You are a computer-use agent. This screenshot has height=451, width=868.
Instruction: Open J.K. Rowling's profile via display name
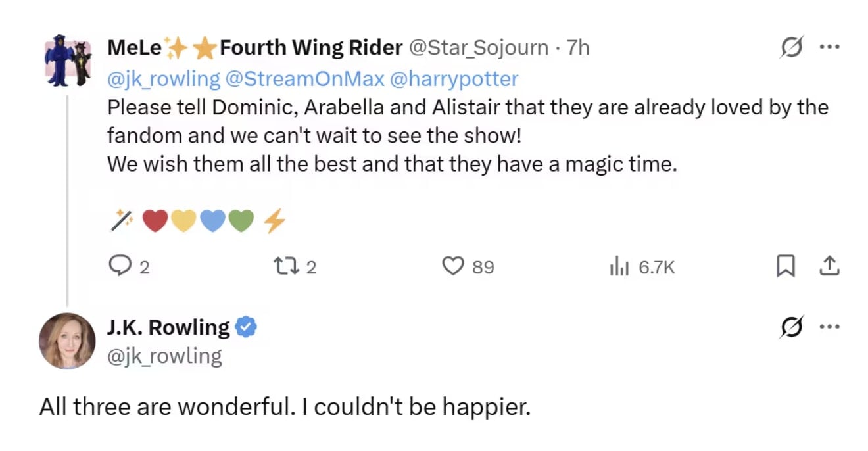point(168,327)
